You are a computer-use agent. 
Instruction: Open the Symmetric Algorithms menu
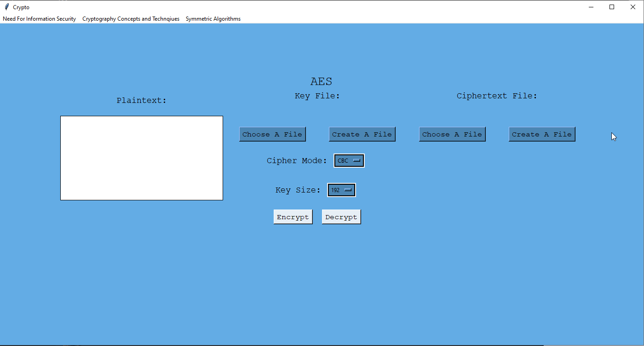click(213, 19)
